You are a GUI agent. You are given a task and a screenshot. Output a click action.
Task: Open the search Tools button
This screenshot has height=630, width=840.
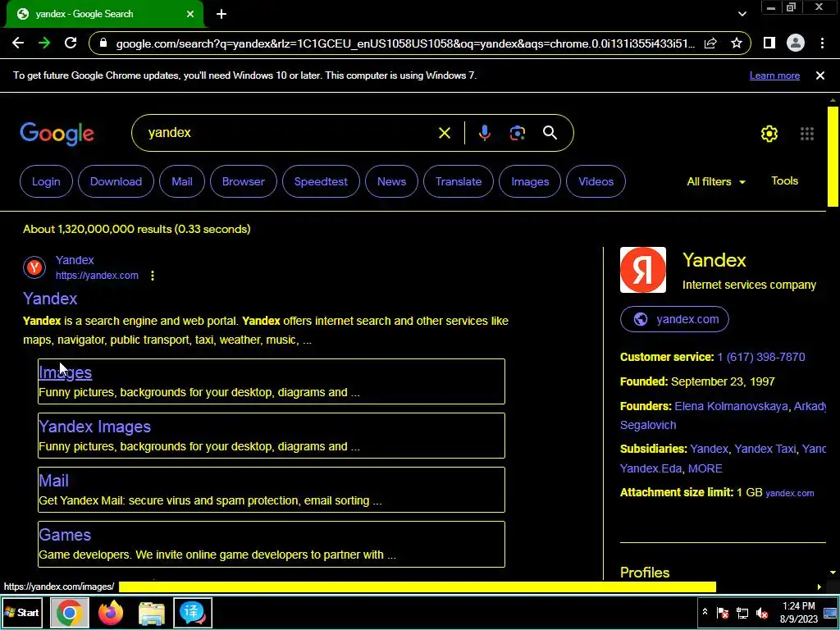784,181
